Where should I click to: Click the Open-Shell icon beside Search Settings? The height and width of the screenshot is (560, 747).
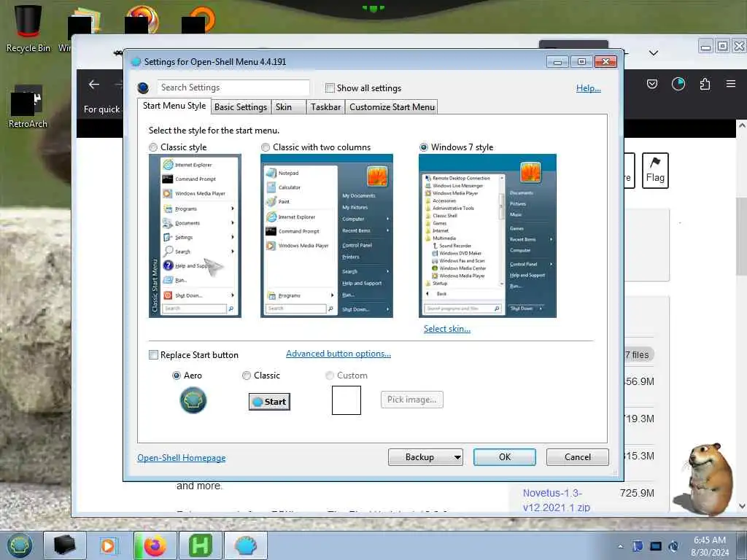tap(143, 88)
